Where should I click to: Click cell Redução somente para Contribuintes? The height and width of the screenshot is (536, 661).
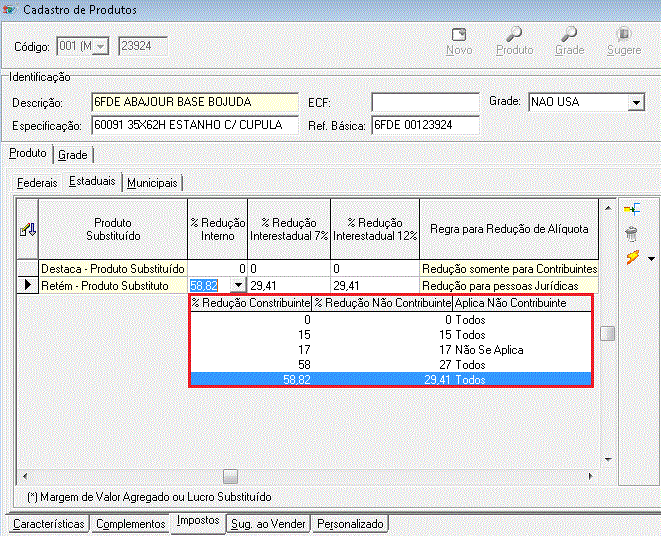coord(509,269)
